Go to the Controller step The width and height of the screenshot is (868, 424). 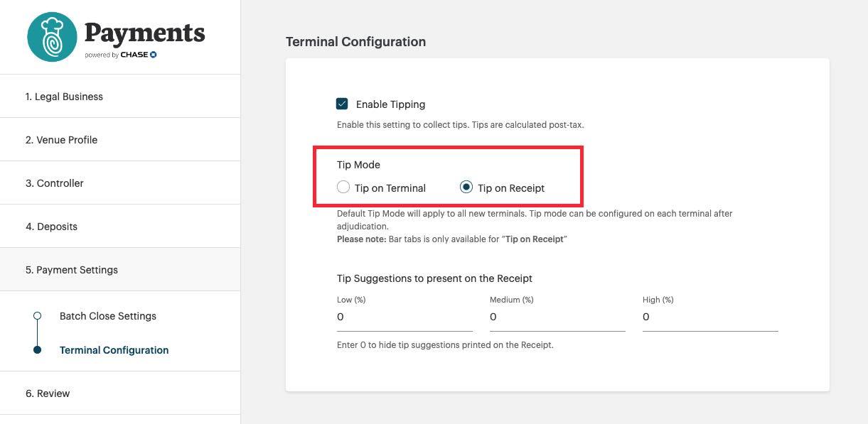coord(54,183)
